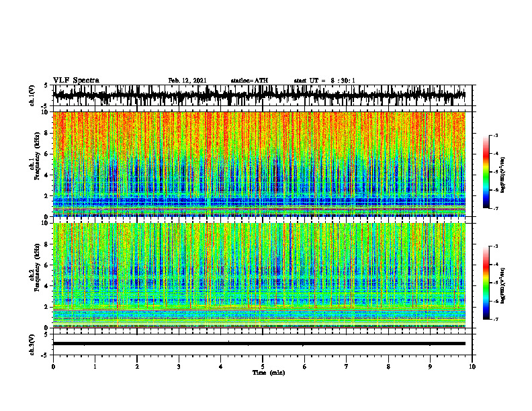The image size is (532, 411).
Task: Click the "-7" label on ch.2 colorbar
Action: click(495, 319)
